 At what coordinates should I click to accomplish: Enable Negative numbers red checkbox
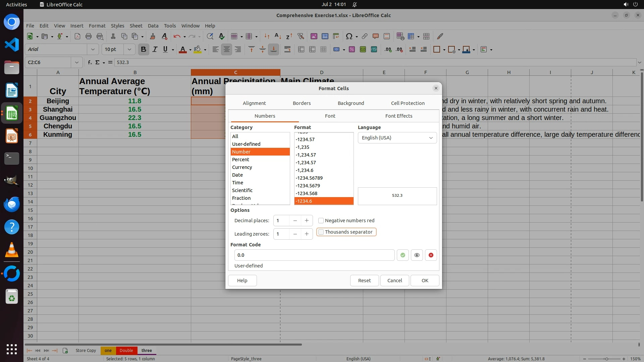coord(321,221)
